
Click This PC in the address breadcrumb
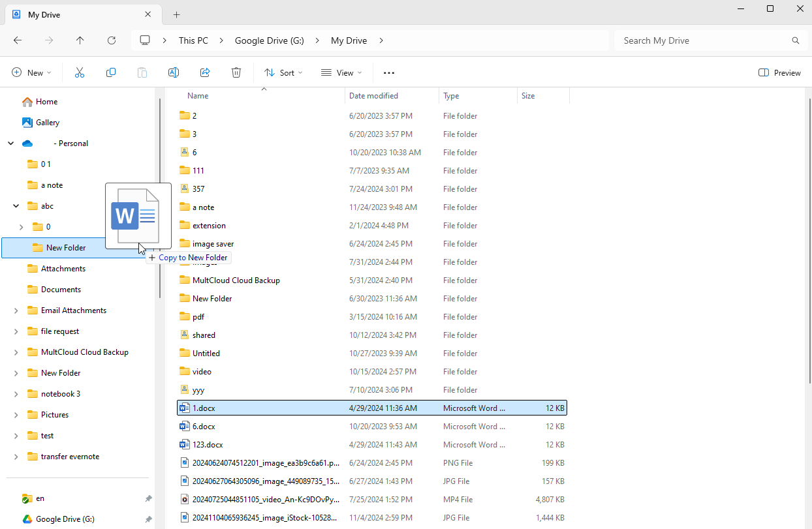click(x=193, y=40)
